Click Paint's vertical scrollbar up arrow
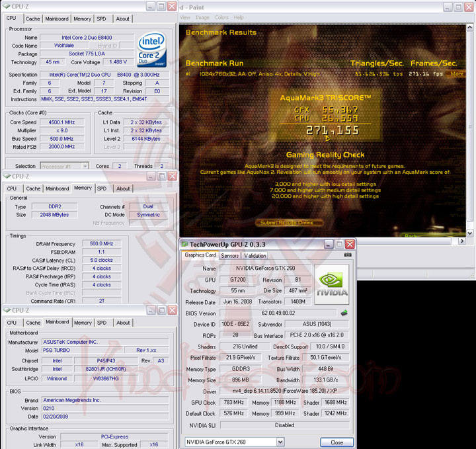 point(469,28)
